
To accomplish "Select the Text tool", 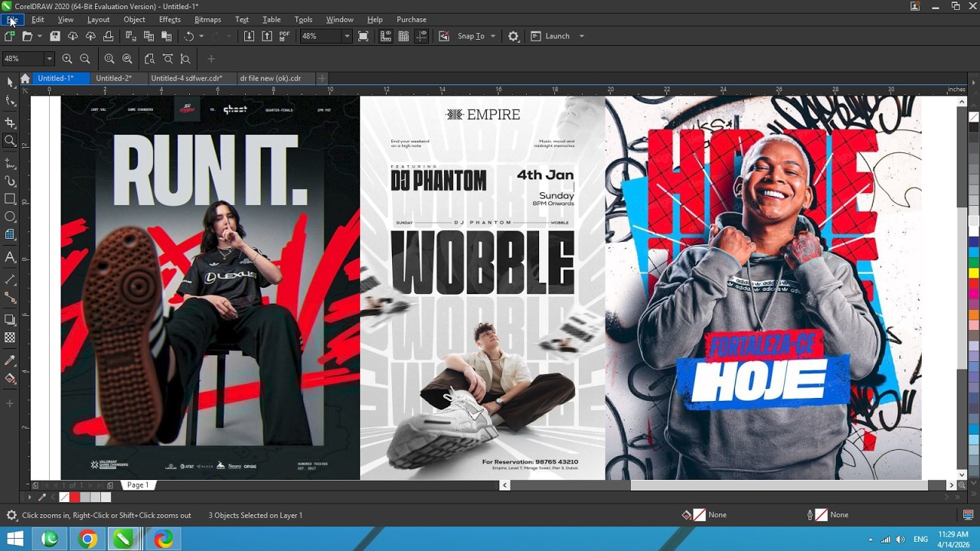I will click(x=10, y=257).
